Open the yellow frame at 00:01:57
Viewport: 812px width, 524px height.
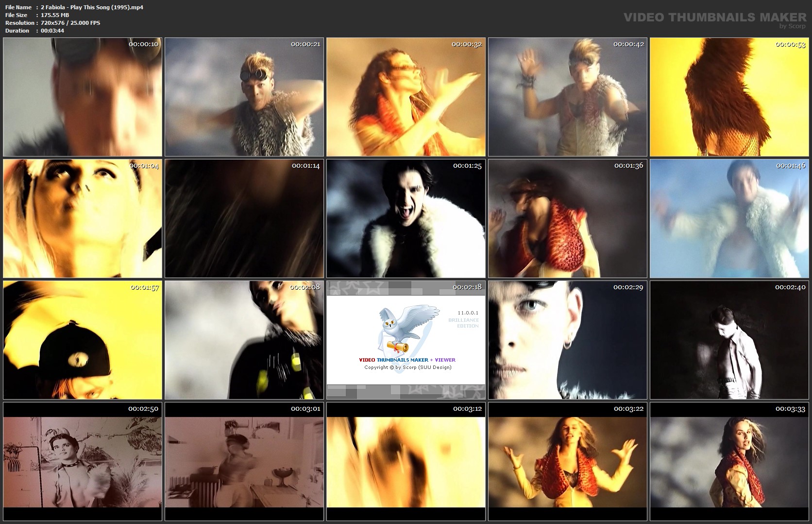[83, 340]
